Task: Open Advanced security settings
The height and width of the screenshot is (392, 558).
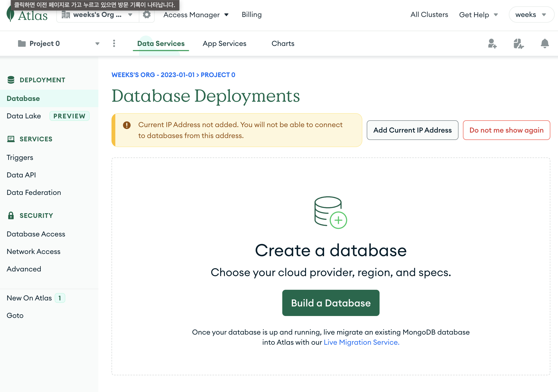Action: tap(24, 269)
